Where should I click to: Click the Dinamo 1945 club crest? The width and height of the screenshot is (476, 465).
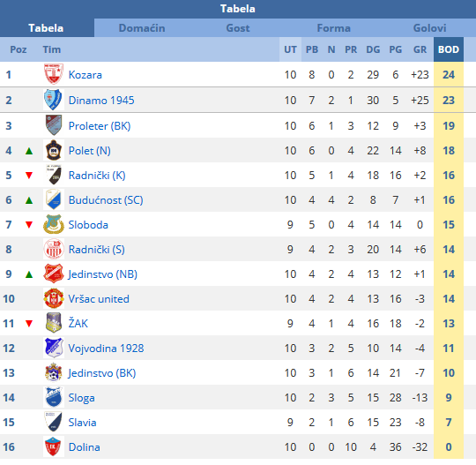(x=54, y=100)
